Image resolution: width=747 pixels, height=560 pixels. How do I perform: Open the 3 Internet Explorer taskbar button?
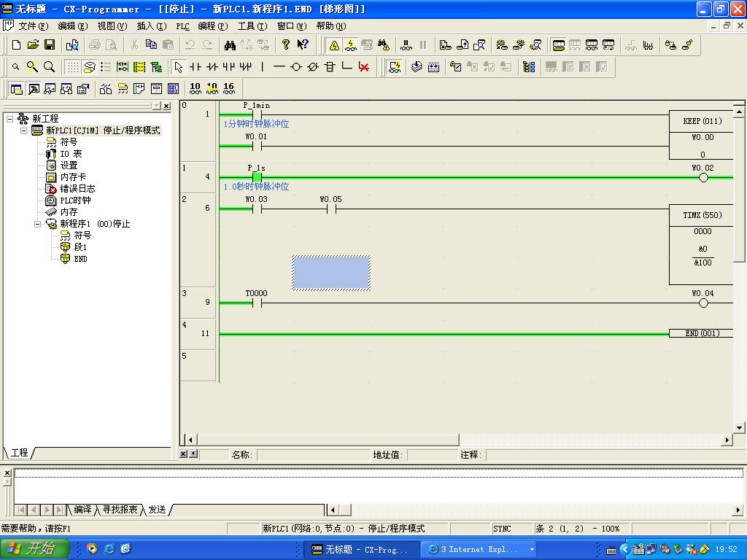[x=479, y=550]
